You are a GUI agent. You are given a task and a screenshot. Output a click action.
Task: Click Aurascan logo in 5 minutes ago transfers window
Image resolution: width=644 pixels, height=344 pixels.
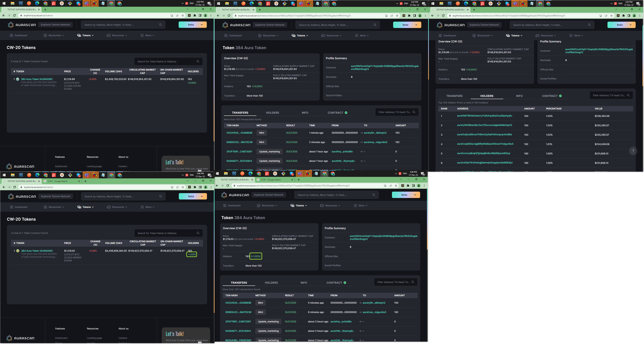point(235,195)
